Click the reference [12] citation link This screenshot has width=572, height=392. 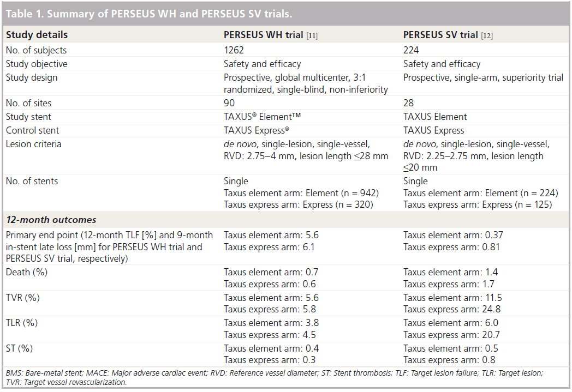click(487, 35)
